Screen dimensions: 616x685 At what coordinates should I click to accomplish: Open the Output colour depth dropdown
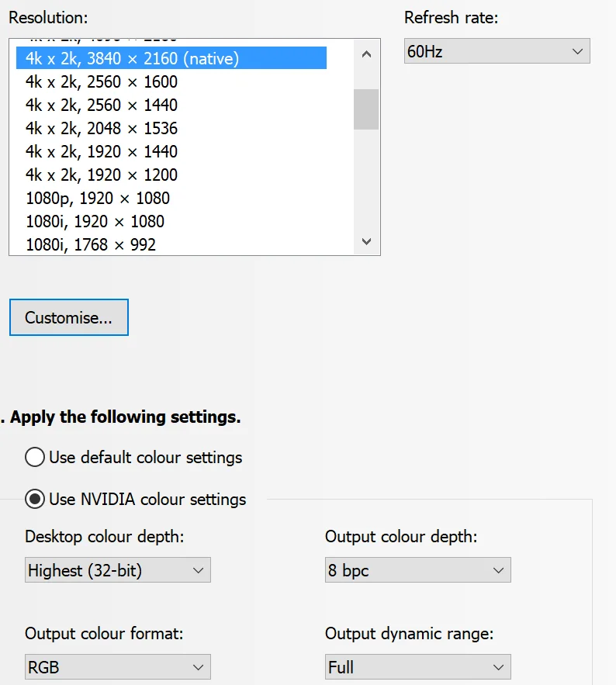(417, 569)
